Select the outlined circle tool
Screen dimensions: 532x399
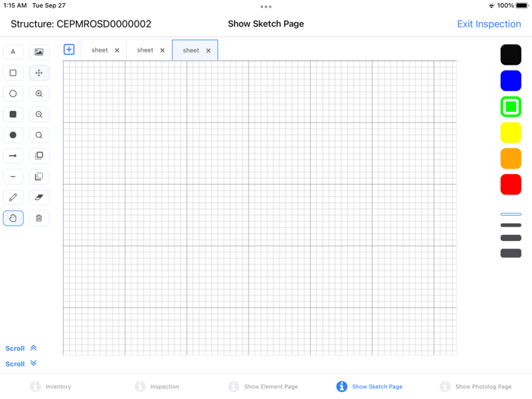point(13,93)
